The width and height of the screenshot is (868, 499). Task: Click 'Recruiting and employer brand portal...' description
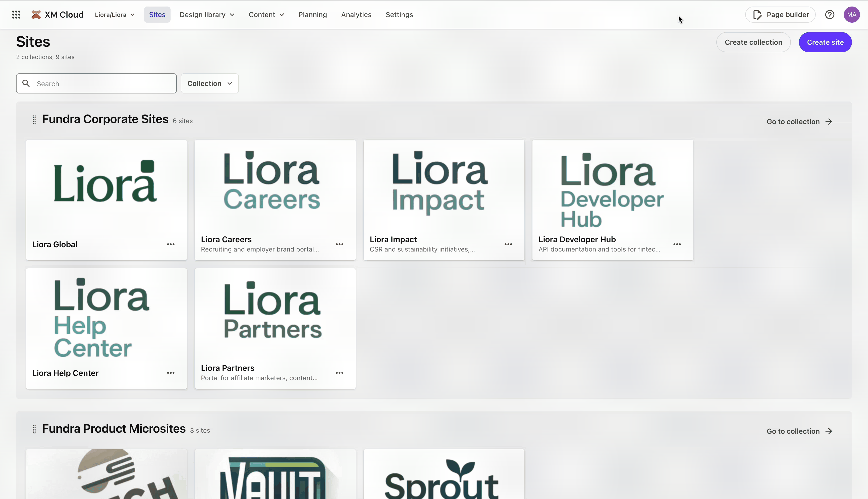260,249
